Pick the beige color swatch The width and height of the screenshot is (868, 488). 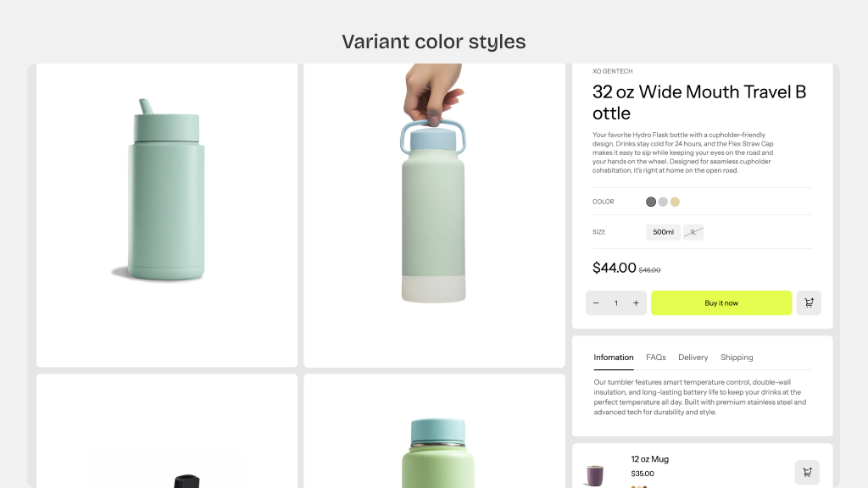[x=676, y=202]
